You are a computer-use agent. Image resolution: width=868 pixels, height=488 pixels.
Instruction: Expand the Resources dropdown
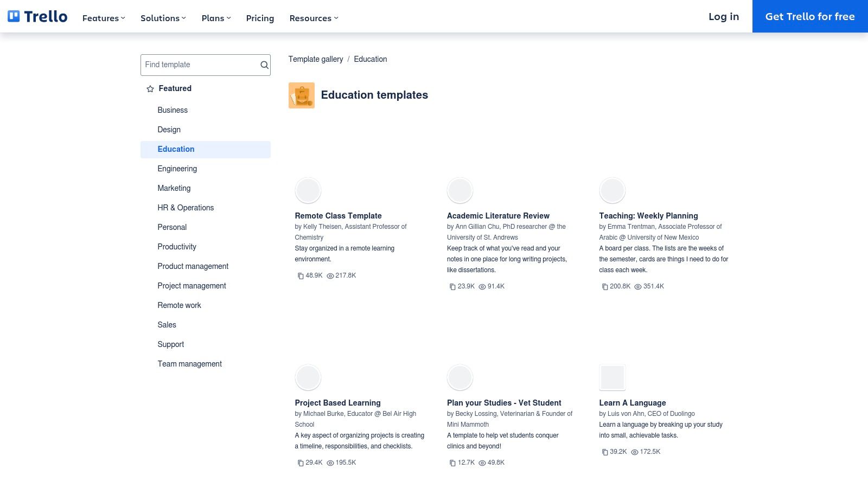pyautogui.click(x=312, y=18)
